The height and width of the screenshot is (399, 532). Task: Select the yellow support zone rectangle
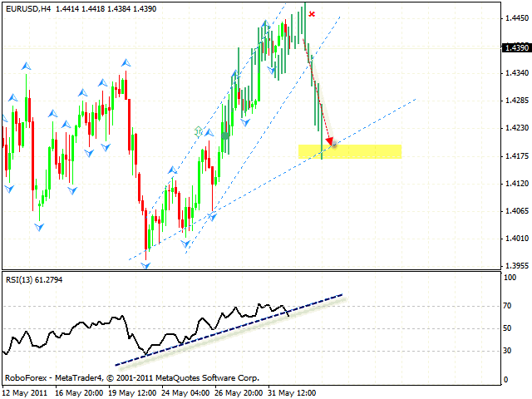(350, 151)
